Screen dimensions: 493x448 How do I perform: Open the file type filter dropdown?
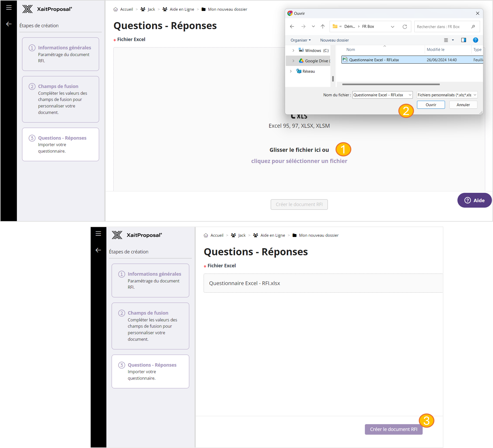[447, 95]
